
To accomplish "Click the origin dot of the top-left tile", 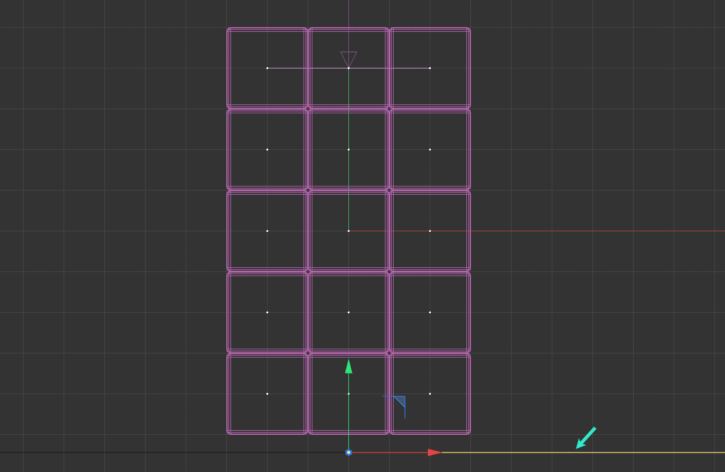I will click(267, 68).
